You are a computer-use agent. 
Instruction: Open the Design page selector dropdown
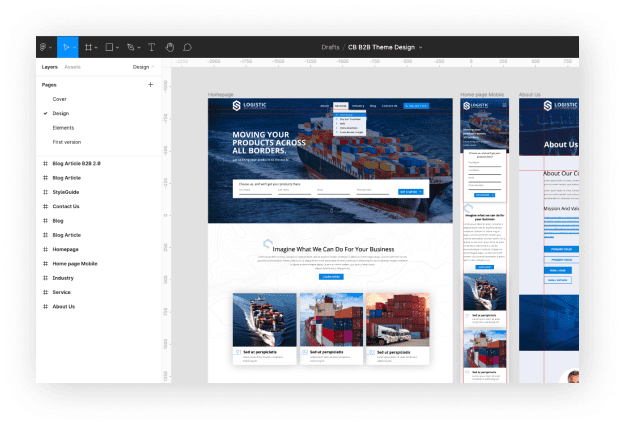[x=143, y=67]
